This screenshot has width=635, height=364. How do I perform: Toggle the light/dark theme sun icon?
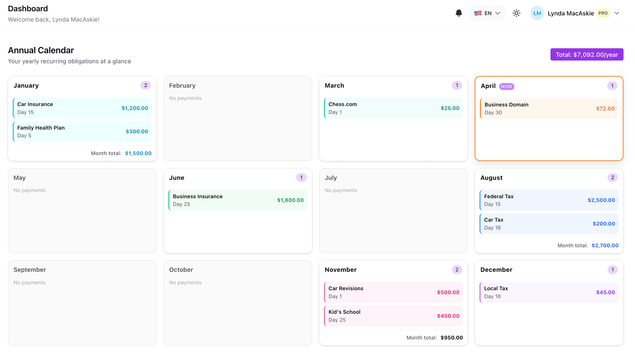(x=516, y=13)
